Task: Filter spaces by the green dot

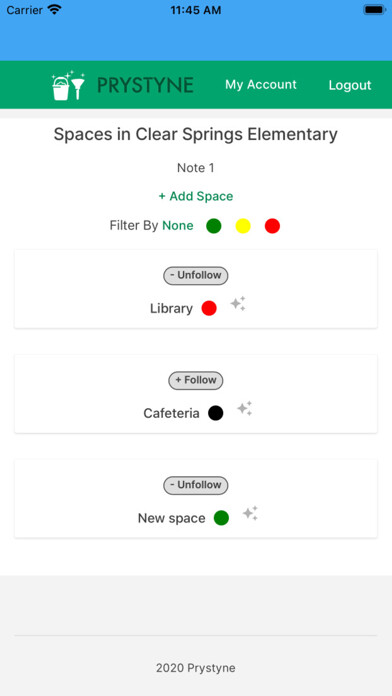Action: pos(214,226)
